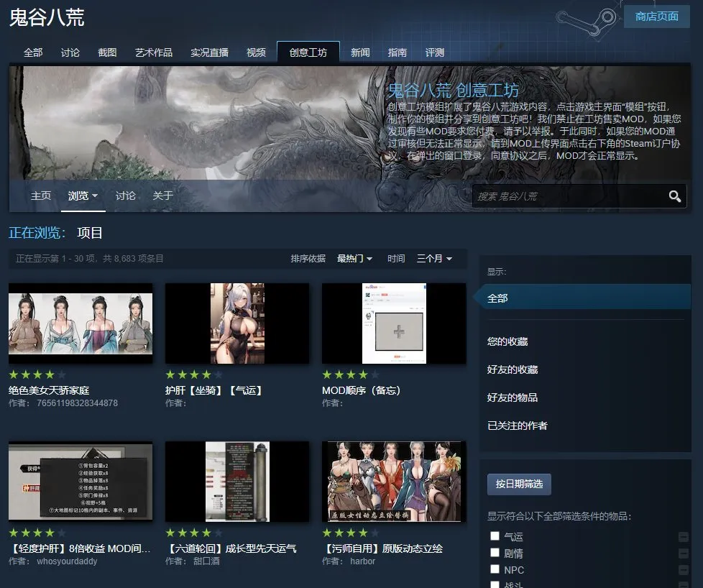
Task: Open 好友的物品 in the sidebar
Action: point(513,398)
